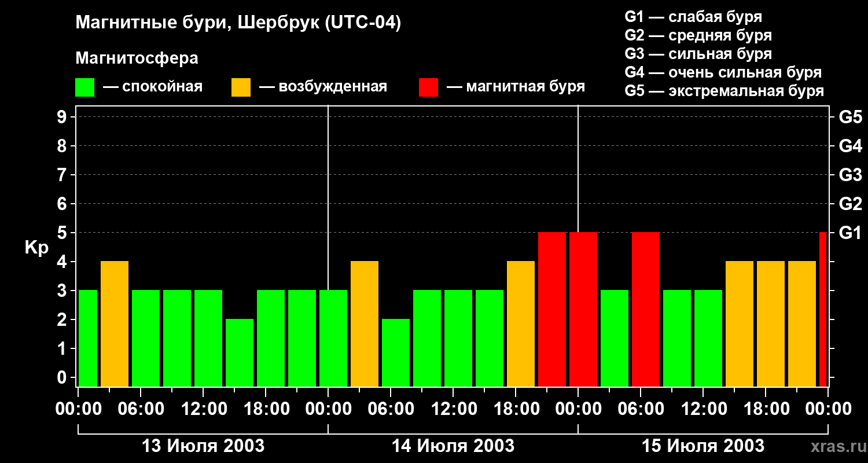Click the only yellow bar on 13 July
The height and width of the screenshot is (463, 868).
(x=115, y=324)
